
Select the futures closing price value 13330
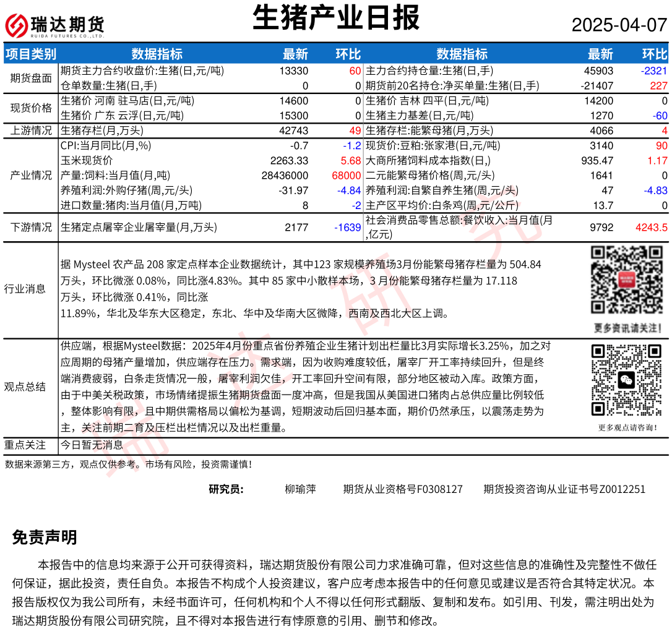tap(293, 71)
